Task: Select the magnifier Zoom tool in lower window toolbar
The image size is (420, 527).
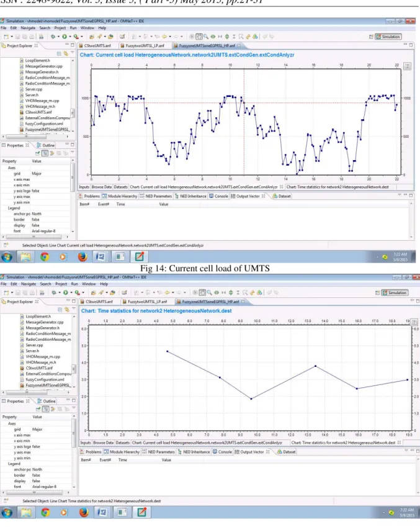Action: (x=209, y=293)
